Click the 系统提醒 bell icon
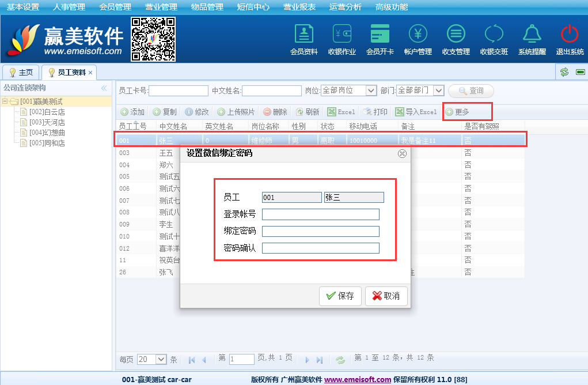Viewport: 588px width, 385px height. point(532,35)
